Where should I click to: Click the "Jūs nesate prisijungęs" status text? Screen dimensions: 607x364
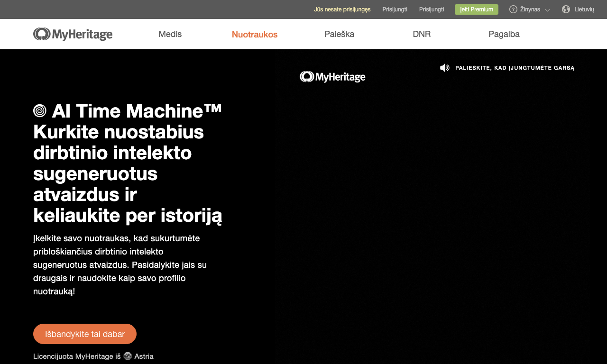(x=342, y=9)
